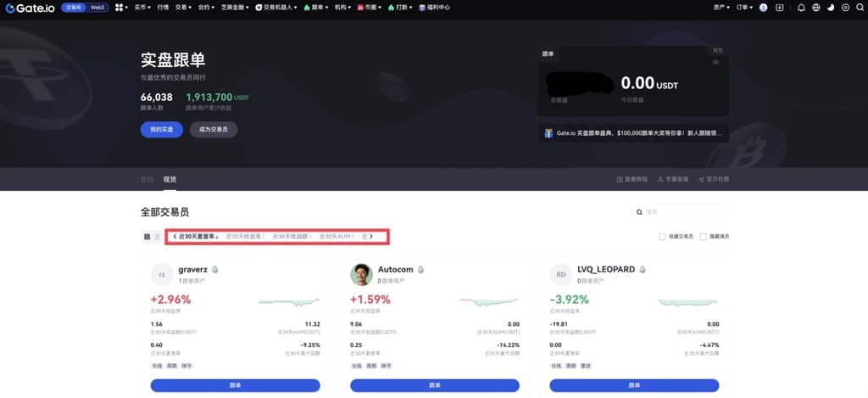This screenshot has width=868, height=398.
Task: Switch to dark mode via moon icon
Action: 830,8
